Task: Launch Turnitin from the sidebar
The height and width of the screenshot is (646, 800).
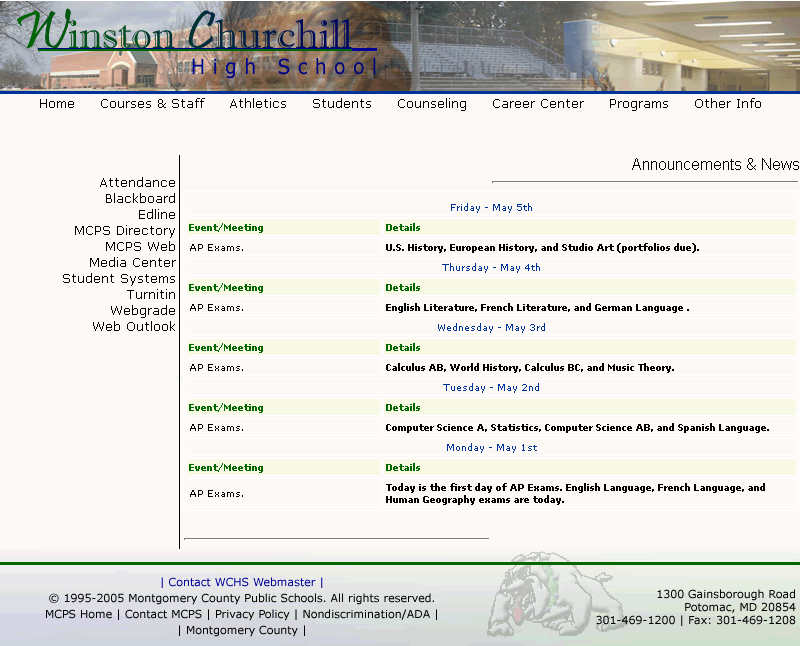Action: (x=151, y=295)
